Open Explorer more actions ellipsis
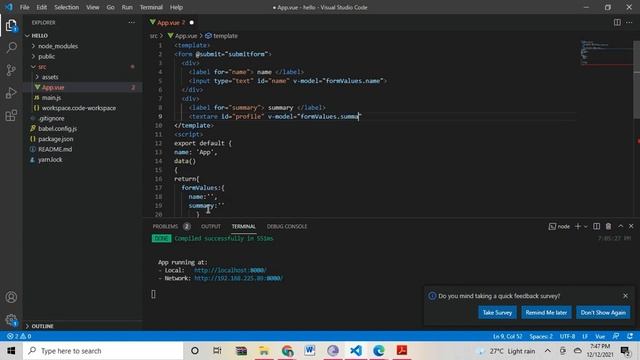The width and height of the screenshot is (640, 360). click(131, 22)
